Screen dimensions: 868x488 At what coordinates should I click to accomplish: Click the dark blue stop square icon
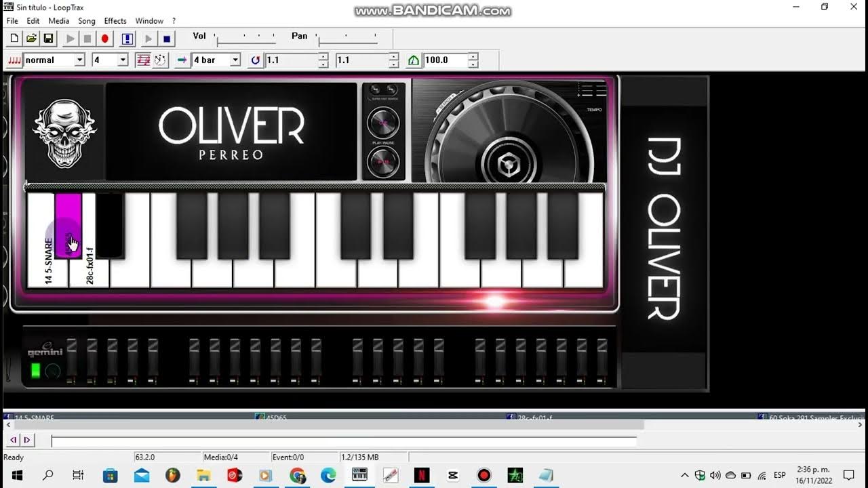click(166, 39)
